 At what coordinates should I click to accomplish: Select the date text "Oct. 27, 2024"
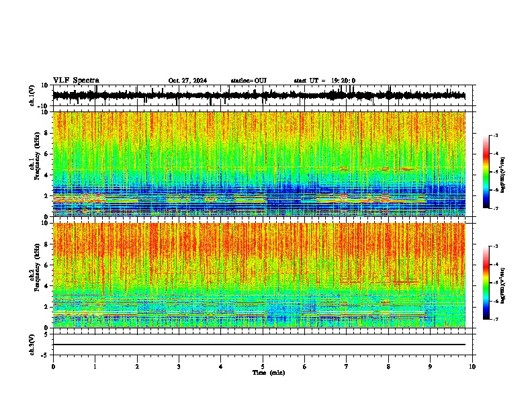(187, 81)
